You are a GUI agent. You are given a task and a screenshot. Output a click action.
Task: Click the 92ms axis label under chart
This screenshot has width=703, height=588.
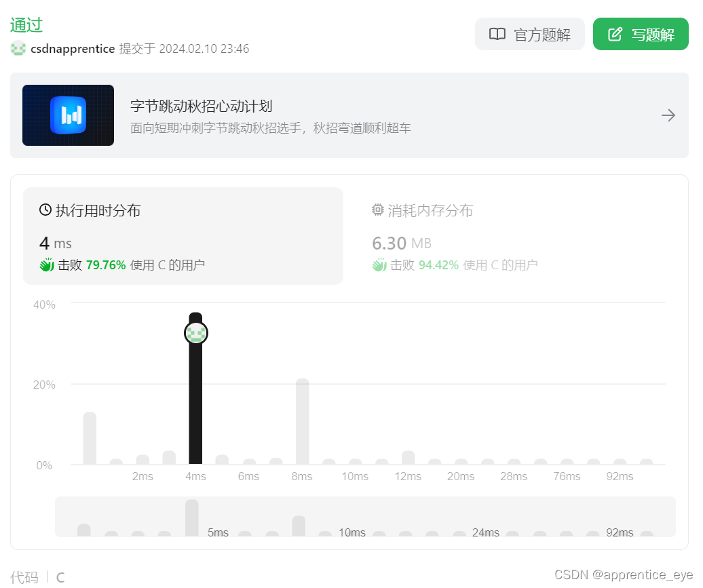pyautogui.click(x=620, y=476)
